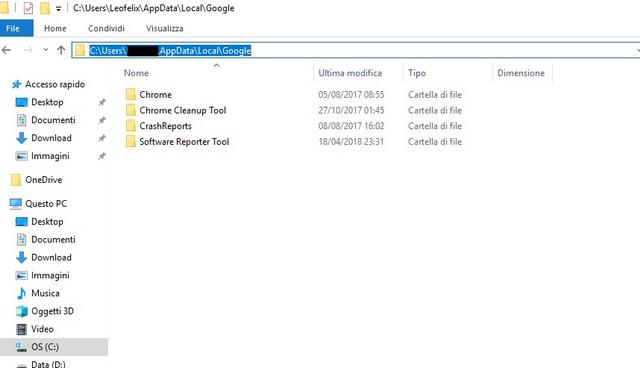
Task: Click the pin icon next to pinned Download
Action: click(102, 138)
